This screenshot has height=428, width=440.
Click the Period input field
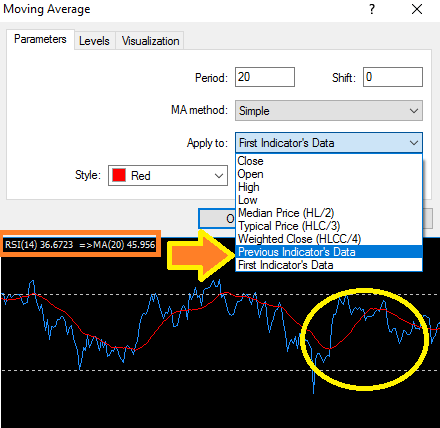tap(265, 77)
